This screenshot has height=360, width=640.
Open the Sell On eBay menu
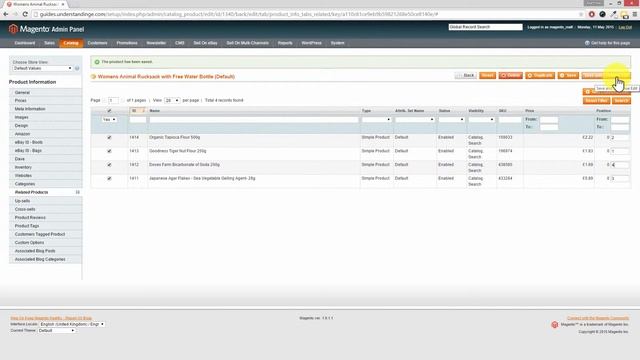pos(205,43)
